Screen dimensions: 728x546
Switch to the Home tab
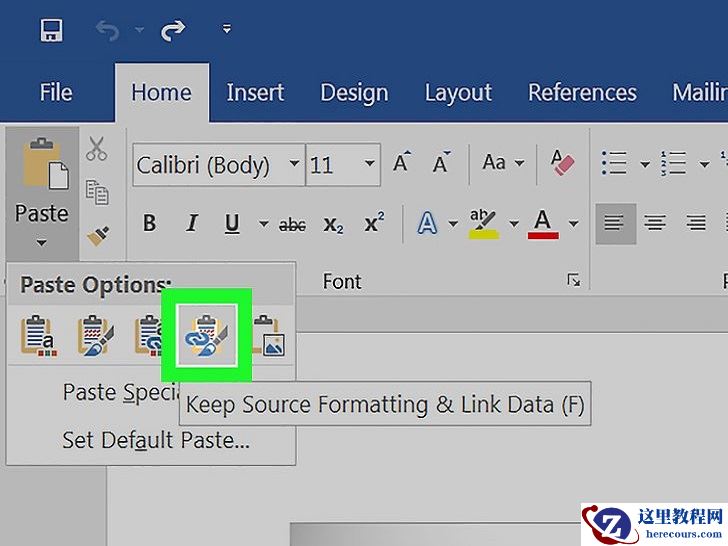click(162, 92)
